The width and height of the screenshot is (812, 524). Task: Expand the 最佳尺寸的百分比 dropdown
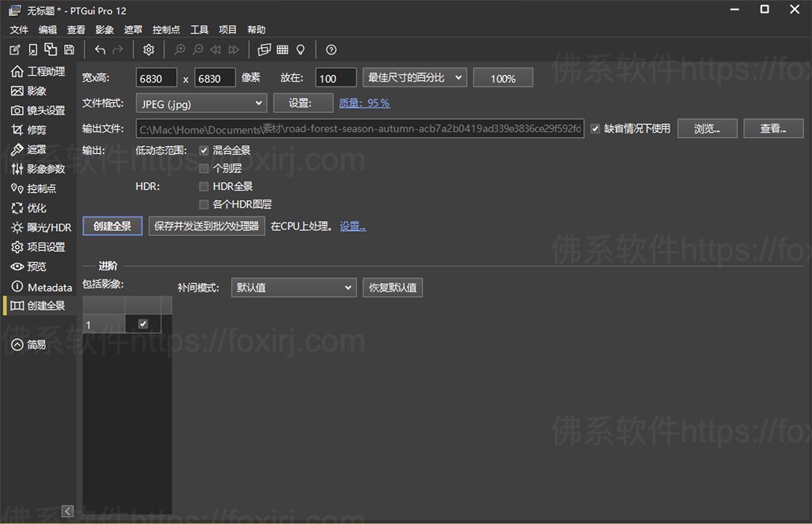(415, 78)
